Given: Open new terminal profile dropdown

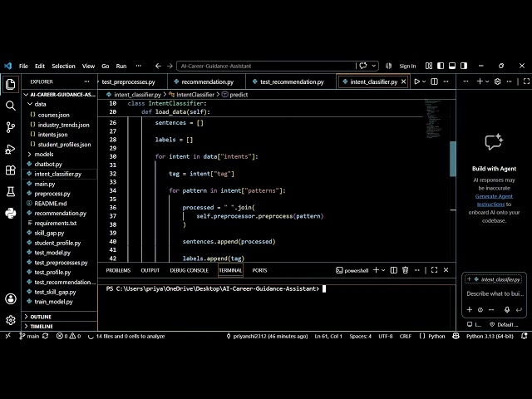Looking at the screenshot, I should 383,270.
